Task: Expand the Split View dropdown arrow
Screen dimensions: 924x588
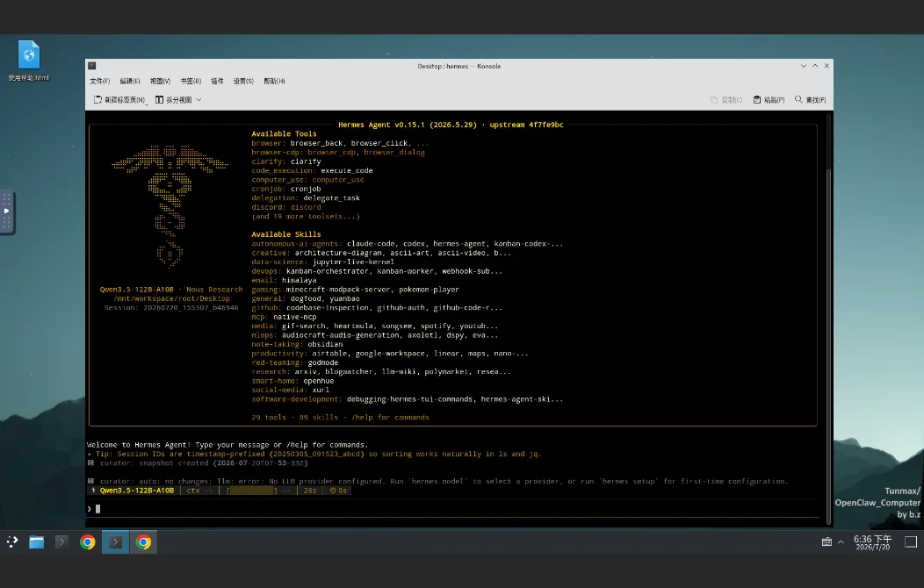Action: (x=199, y=100)
